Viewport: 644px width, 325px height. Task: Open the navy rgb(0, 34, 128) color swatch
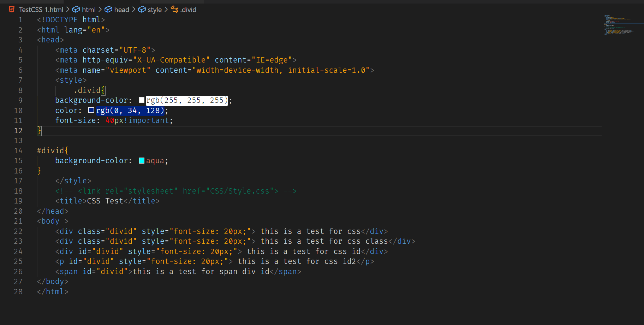(91, 110)
